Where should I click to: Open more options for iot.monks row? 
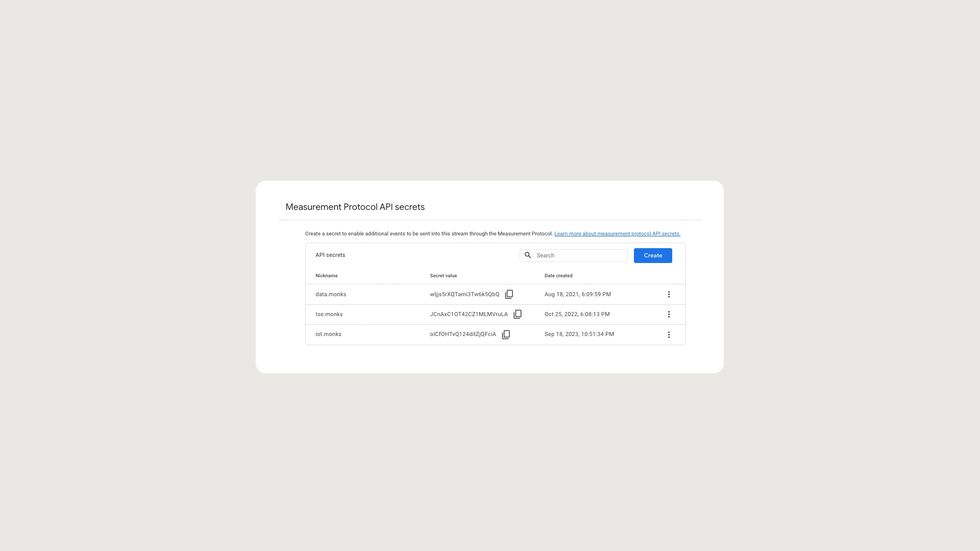(669, 334)
